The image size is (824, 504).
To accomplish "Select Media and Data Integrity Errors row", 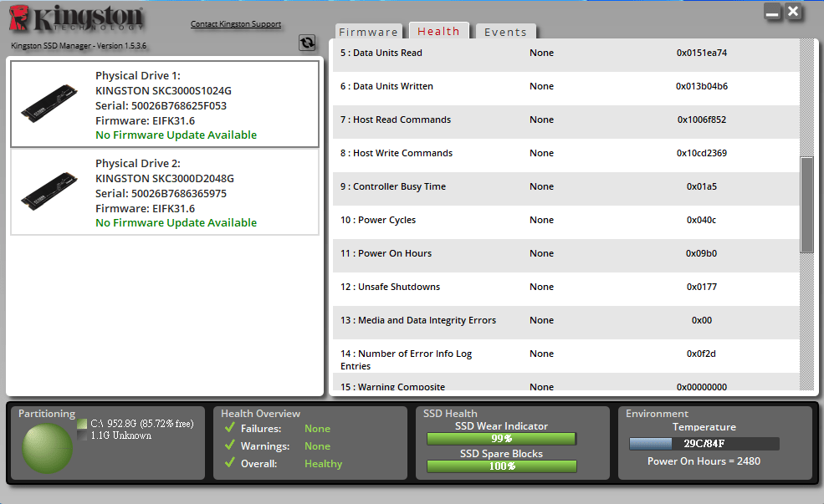I will click(x=566, y=323).
